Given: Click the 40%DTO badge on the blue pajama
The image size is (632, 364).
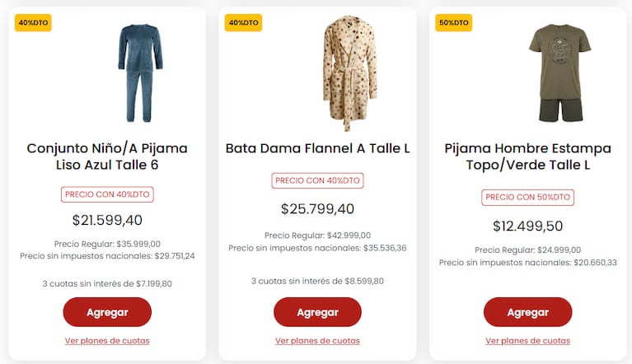Looking at the screenshot, I should click(x=33, y=23).
